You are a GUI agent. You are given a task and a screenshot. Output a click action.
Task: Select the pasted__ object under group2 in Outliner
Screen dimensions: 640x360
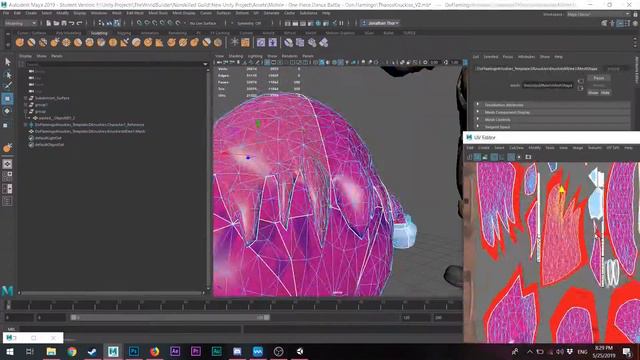pyautogui.click(x=57, y=118)
